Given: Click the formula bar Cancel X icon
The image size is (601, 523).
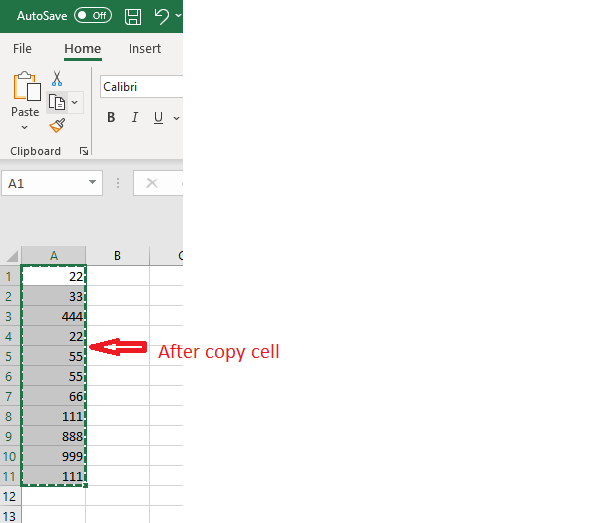Looking at the screenshot, I should (x=152, y=183).
